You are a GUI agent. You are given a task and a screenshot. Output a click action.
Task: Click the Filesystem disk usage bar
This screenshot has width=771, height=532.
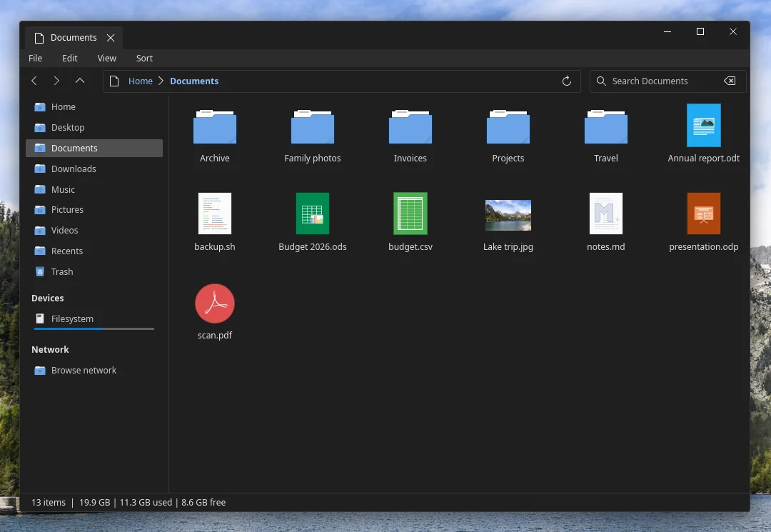coord(94,328)
